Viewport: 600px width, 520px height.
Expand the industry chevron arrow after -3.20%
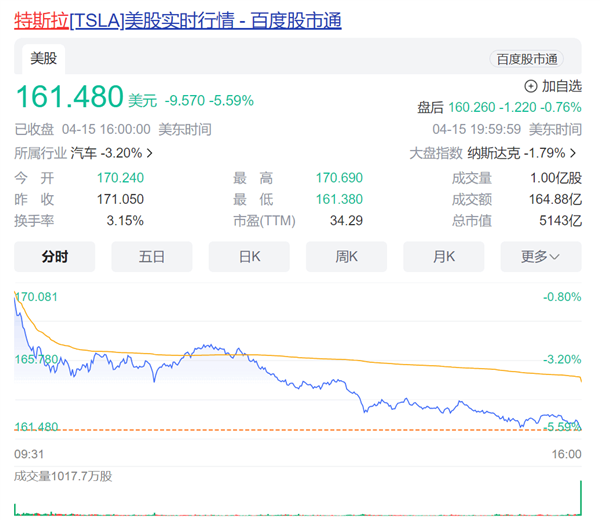point(150,153)
